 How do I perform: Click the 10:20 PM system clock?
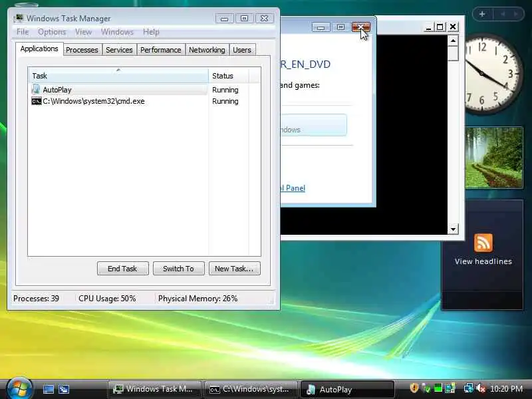point(506,388)
